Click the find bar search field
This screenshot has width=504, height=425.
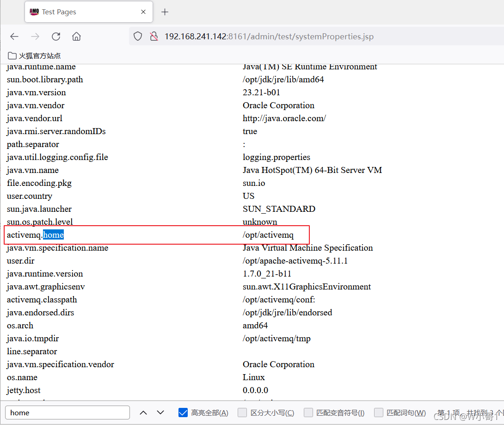tap(68, 413)
